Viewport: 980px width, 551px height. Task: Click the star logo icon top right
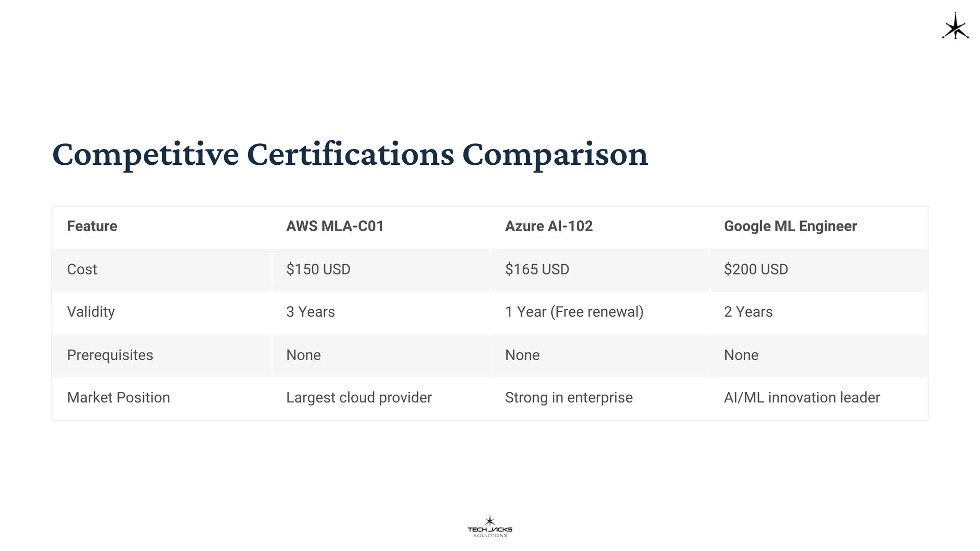pos(955,27)
